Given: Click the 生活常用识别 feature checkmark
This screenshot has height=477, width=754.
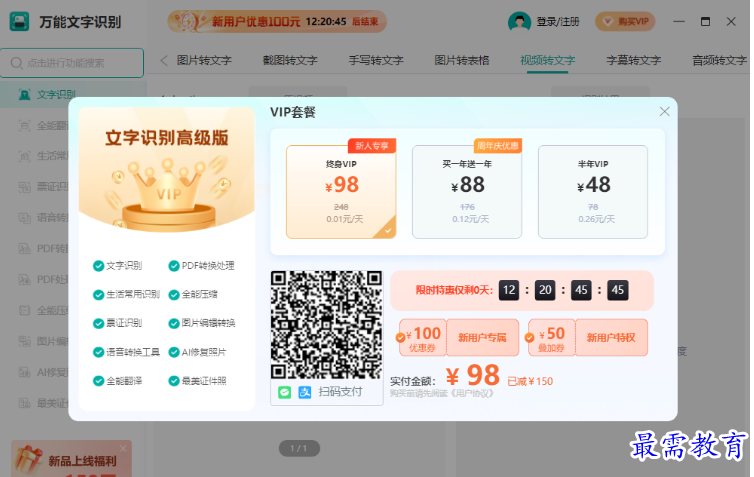Looking at the screenshot, I should pyautogui.click(x=99, y=295).
